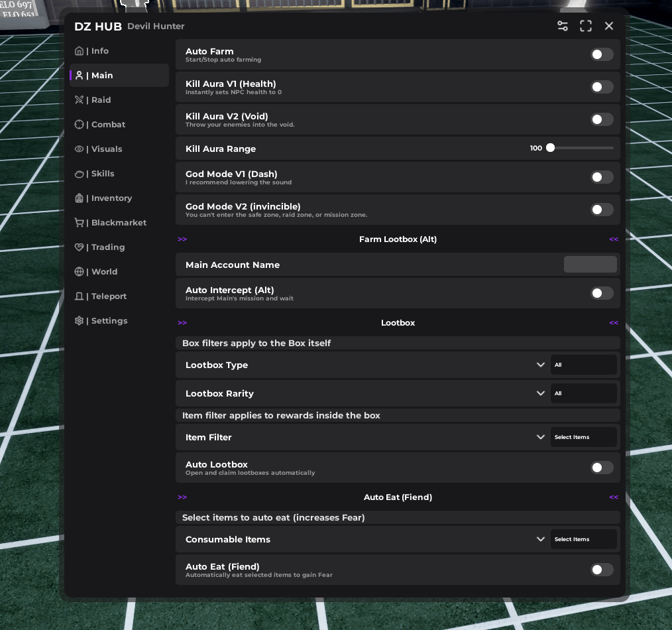
Task: Select the Teleport tab label
Action: tap(109, 296)
